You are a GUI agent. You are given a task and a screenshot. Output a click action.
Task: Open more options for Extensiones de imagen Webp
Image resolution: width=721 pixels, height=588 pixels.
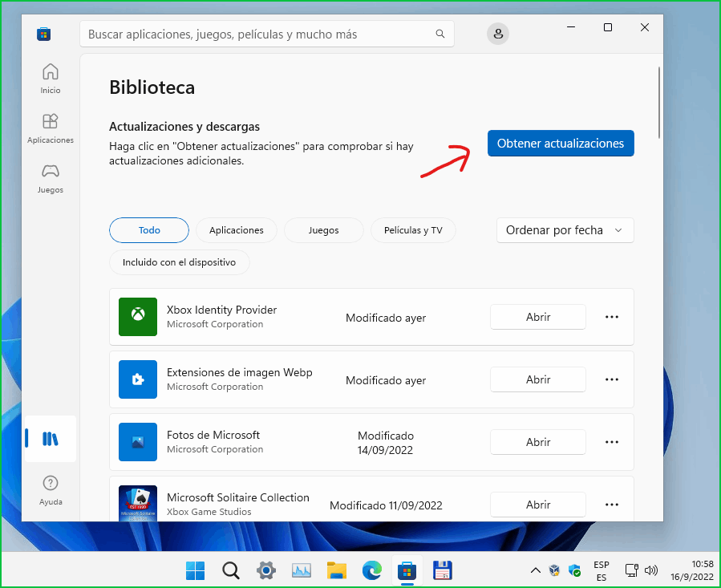click(x=612, y=379)
